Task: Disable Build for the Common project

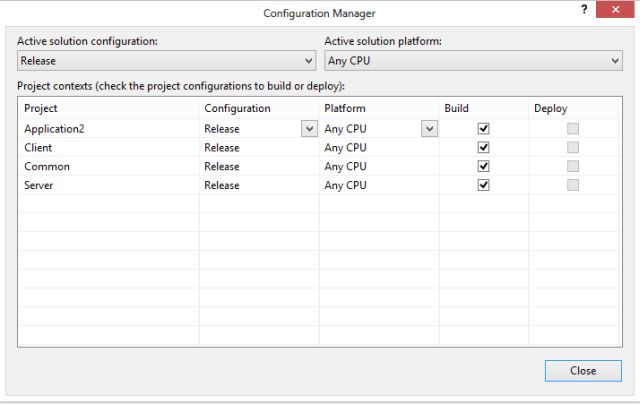Action: tap(484, 166)
